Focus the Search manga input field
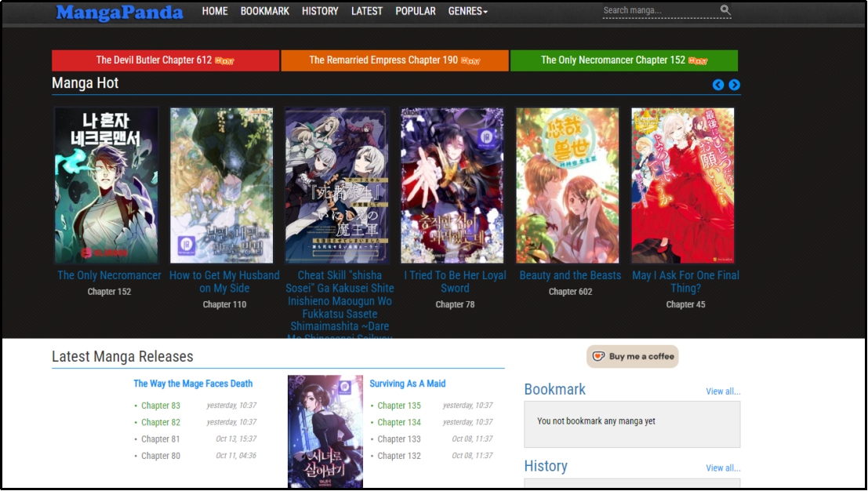The width and height of the screenshot is (868, 491). pos(659,10)
